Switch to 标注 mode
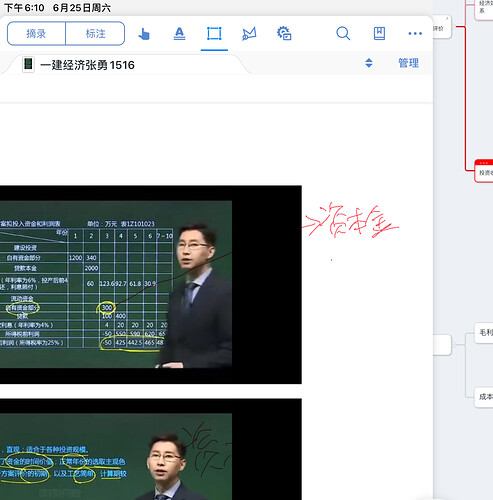 [x=95, y=33]
